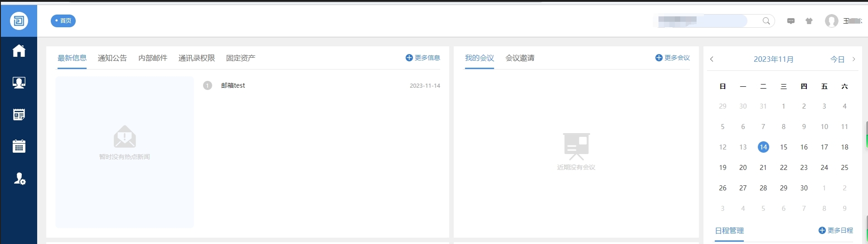The height and width of the screenshot is (244, 868).
Task: Select date 20 in calendar
Action: [743, 168]
